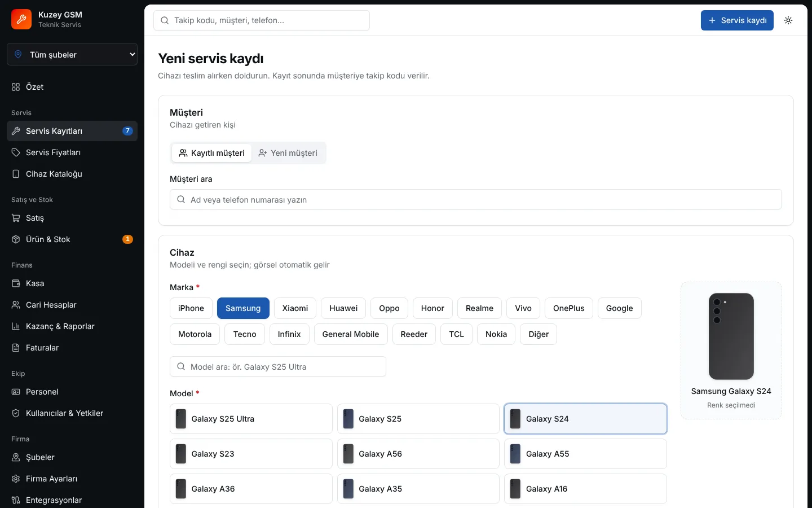Select Galaxy S25 model
812x508 pixels.
tap(418, 419)
